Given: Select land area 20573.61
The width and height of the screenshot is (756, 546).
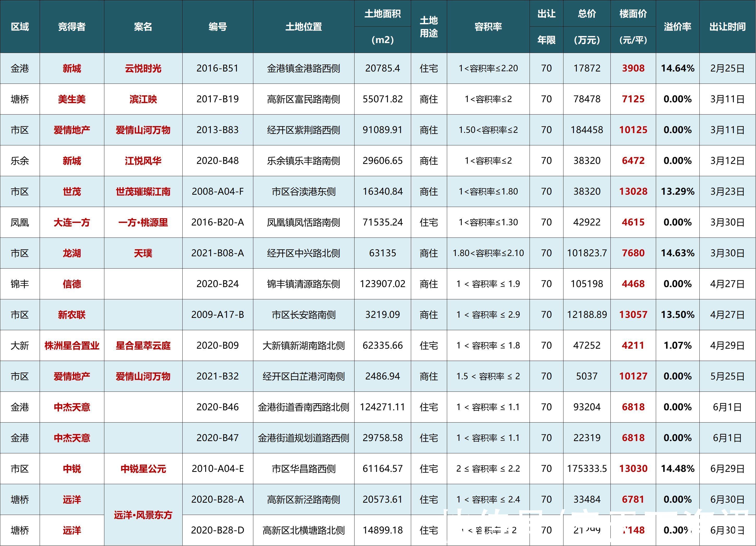Looking at the screenshot, I should [383, 499].
